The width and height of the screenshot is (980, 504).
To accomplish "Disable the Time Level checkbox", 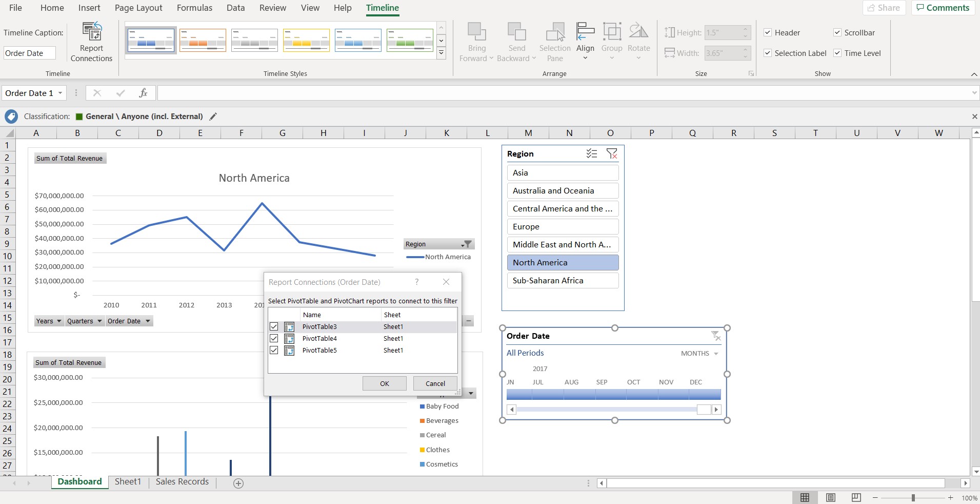I will (x=836, y=53).
